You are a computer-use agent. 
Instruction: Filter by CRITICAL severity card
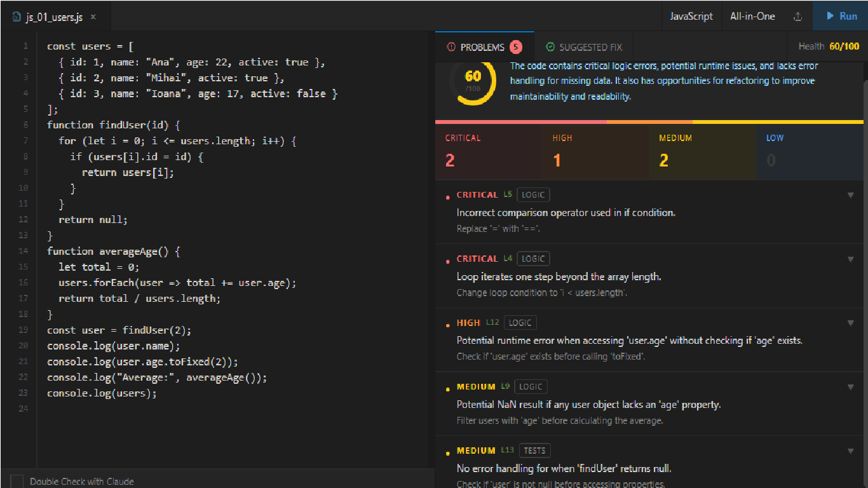(x=488, y=152)
